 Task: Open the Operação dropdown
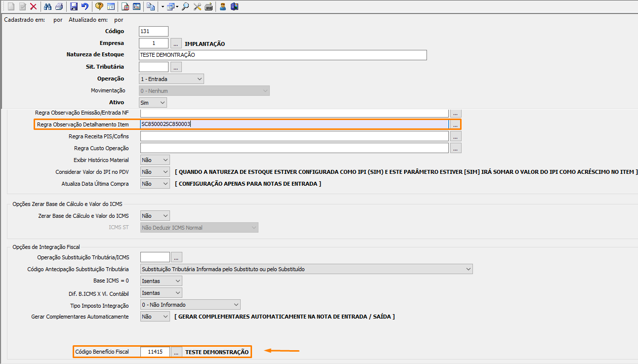click(x=171, y=79)
